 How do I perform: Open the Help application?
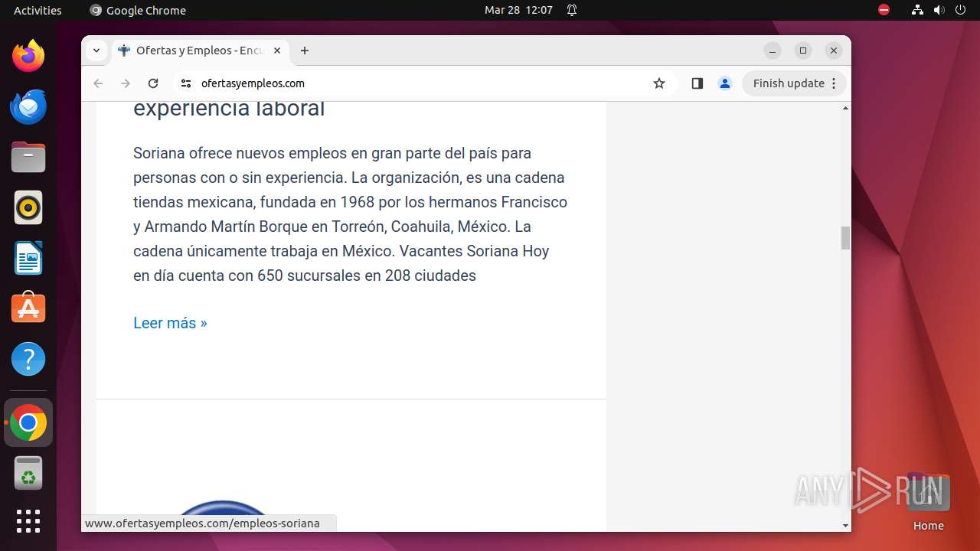click(x=28, y=359)
